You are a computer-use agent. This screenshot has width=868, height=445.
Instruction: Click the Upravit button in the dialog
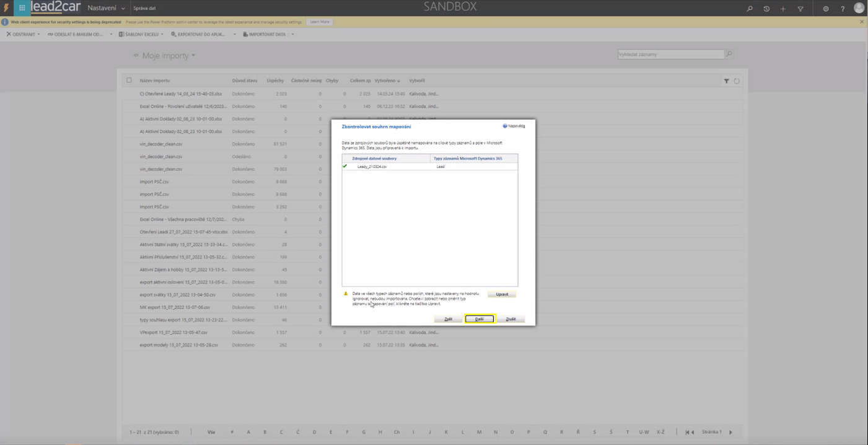[502, 294]
